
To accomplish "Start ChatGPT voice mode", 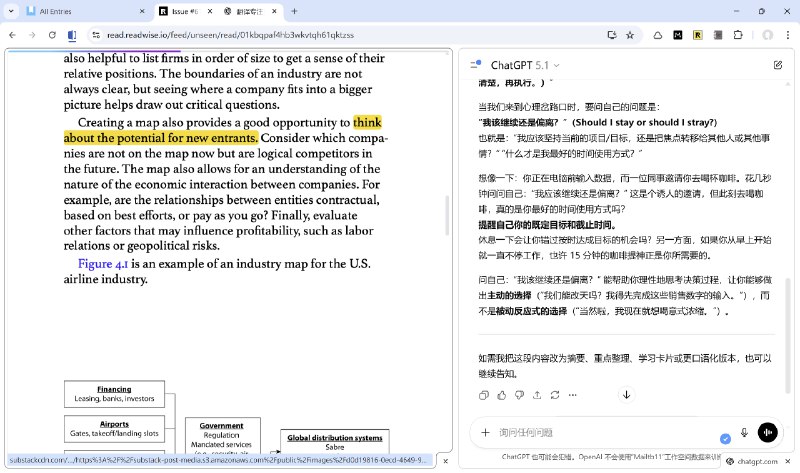I will tap(768, 432).
